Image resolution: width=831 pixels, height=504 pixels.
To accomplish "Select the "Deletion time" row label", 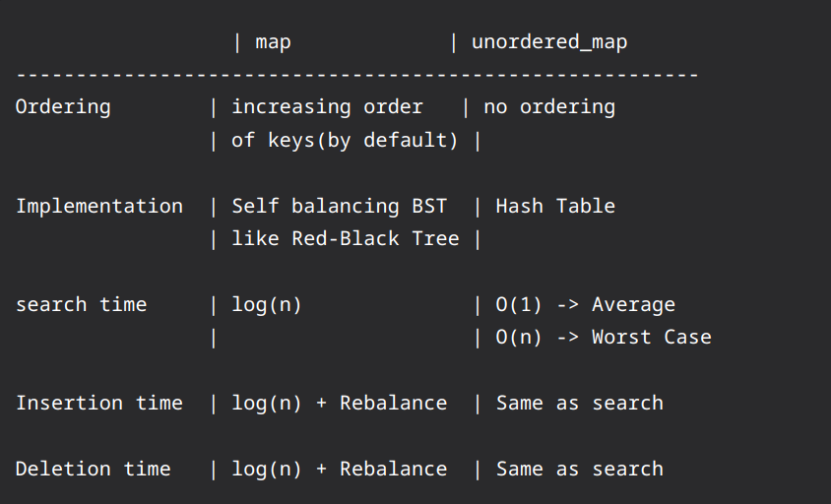I will [x=93, y=470].
